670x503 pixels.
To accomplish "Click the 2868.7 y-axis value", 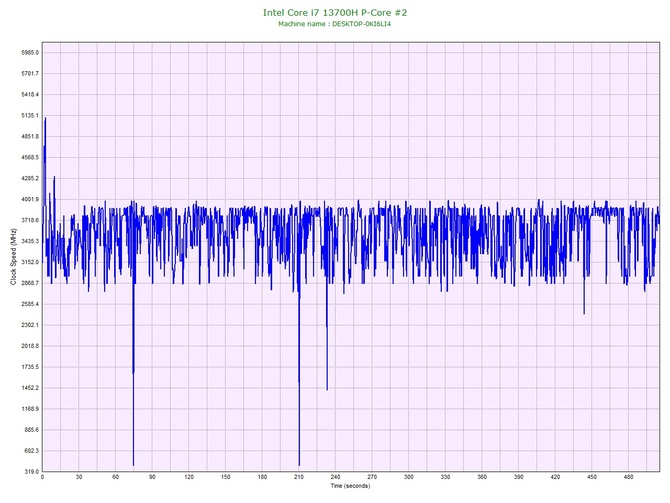I will [30, 283].
